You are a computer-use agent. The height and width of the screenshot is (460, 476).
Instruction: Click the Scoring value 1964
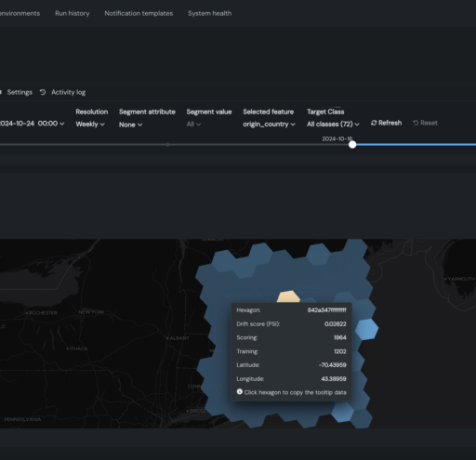point(340,337)
